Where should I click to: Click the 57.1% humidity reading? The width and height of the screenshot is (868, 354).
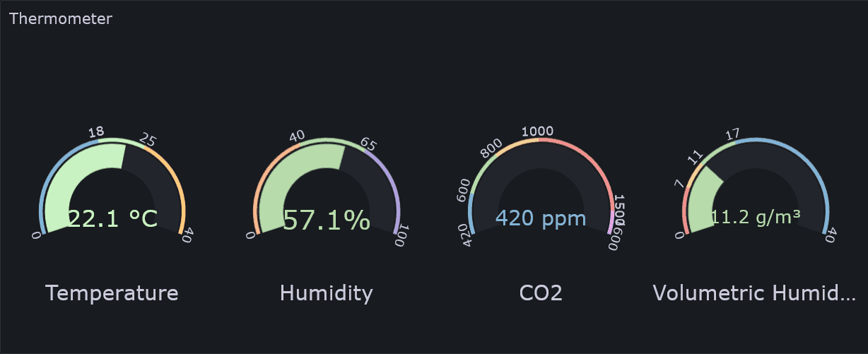327,220
